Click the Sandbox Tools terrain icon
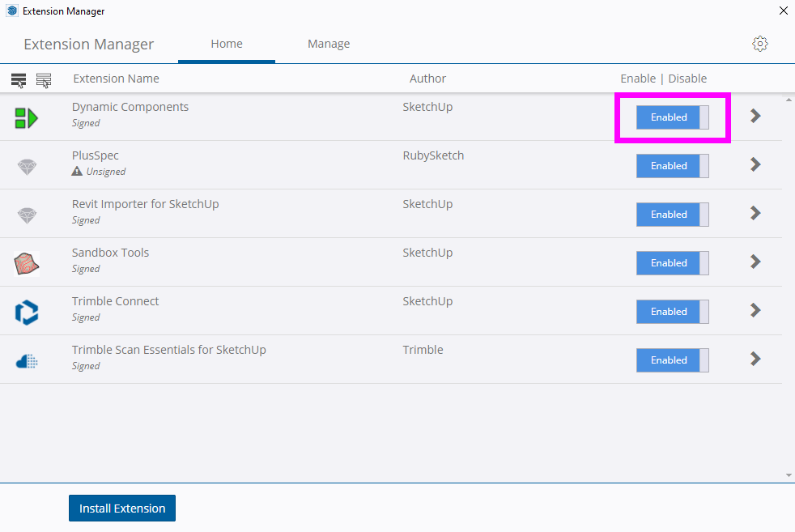This screenshot has height=532, width=795. tap(27, 264)
